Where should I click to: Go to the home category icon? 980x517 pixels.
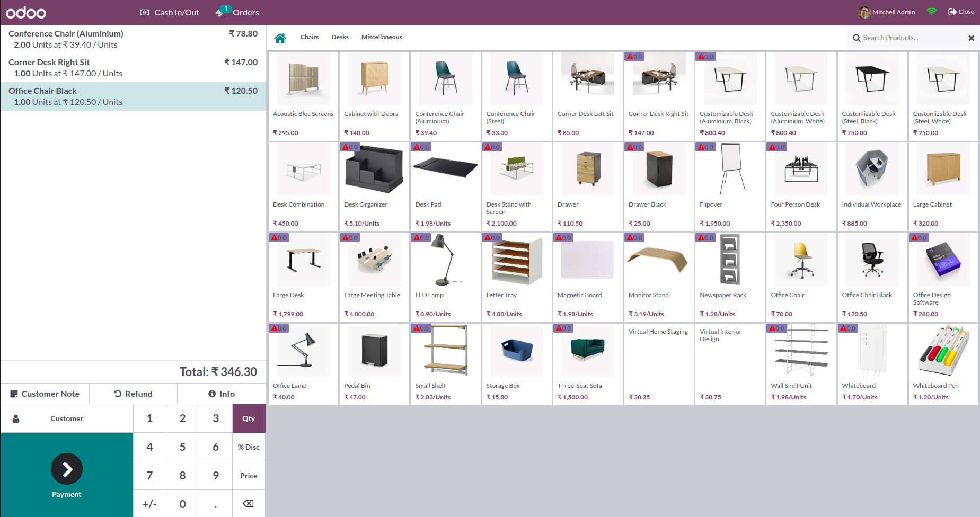point(280,38)
